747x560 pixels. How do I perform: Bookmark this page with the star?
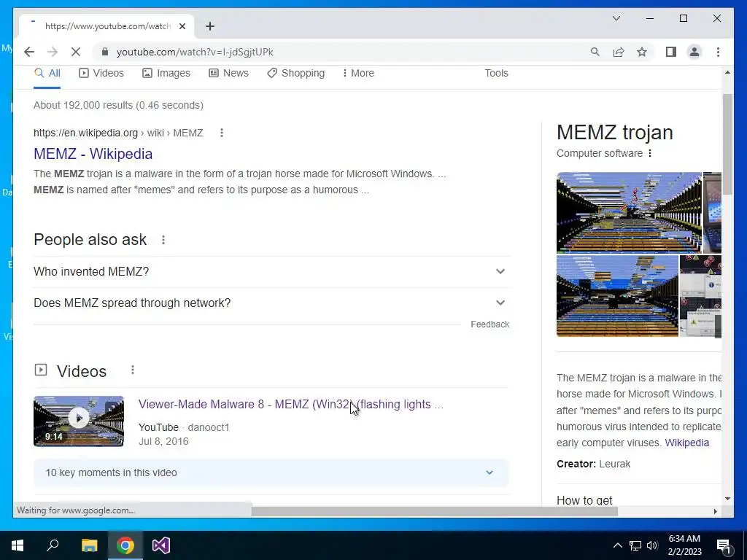[642, 52]
